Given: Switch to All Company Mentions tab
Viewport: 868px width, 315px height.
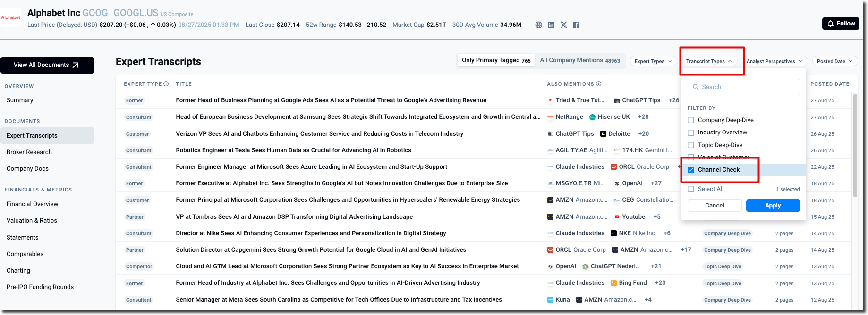Looking at the screenshot, I should (579, 60).
